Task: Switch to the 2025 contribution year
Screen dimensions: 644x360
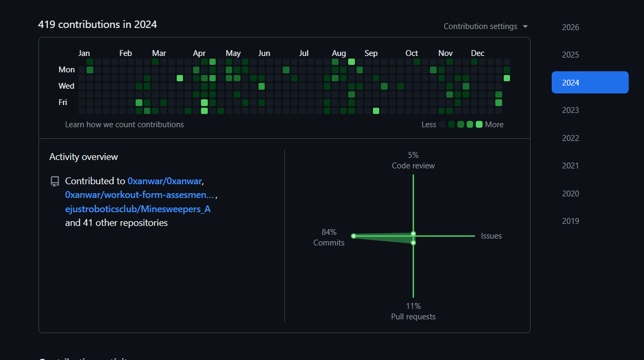Action: pyautogui.click(x=590, y=55)
